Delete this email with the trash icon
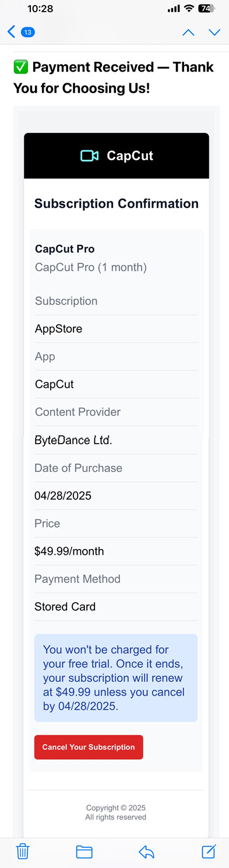Image resolution: width=229 pixels, height=868 pixels. [x=23, y=852]
